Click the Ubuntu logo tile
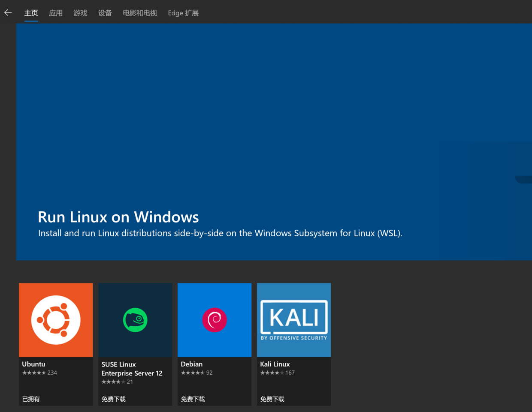 [56, 320]
